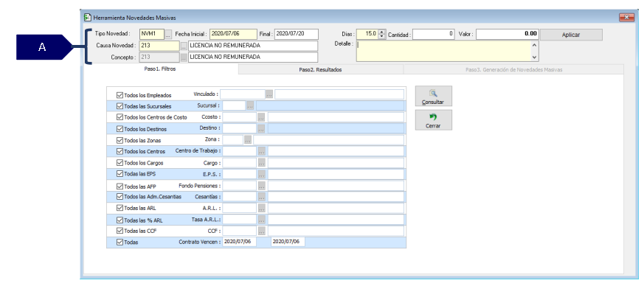The height and width of the screenshot is (286, 644).
Task: Click the Cargo code field
Action: (240, 163)
